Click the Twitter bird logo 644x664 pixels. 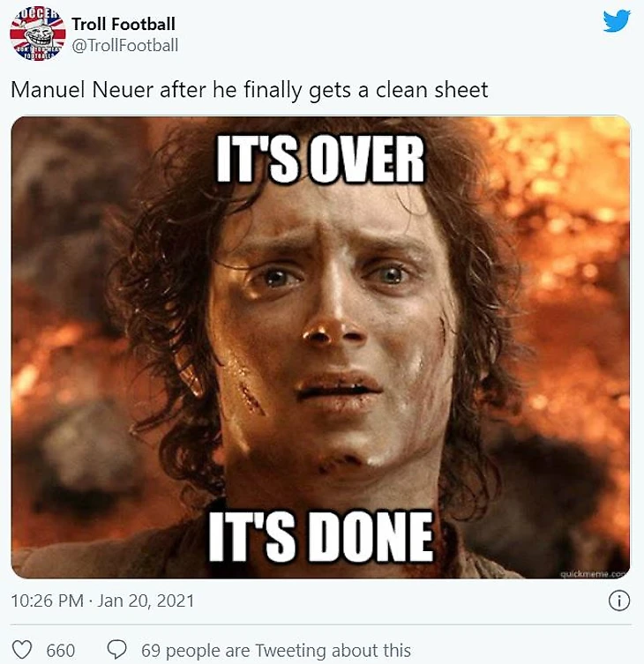click(x=617, y=21)
